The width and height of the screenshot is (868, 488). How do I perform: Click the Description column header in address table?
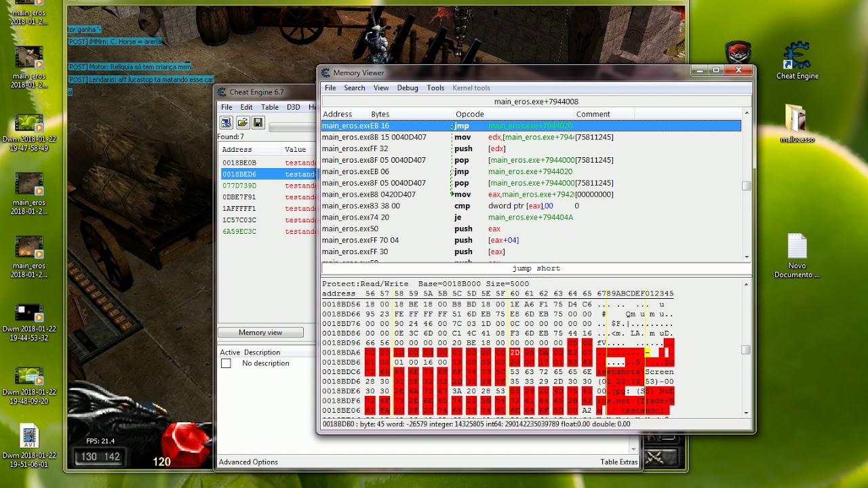[x=262, y=352]
